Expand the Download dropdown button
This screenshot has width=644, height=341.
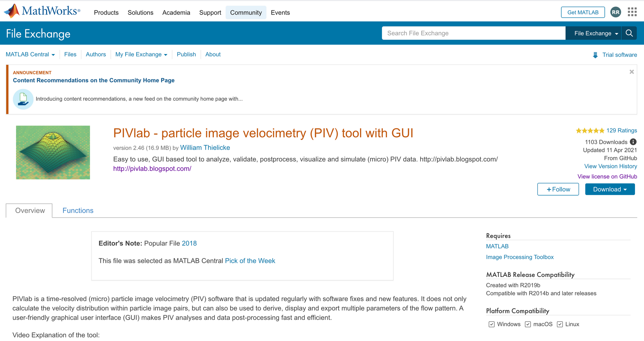pos(610,189)
